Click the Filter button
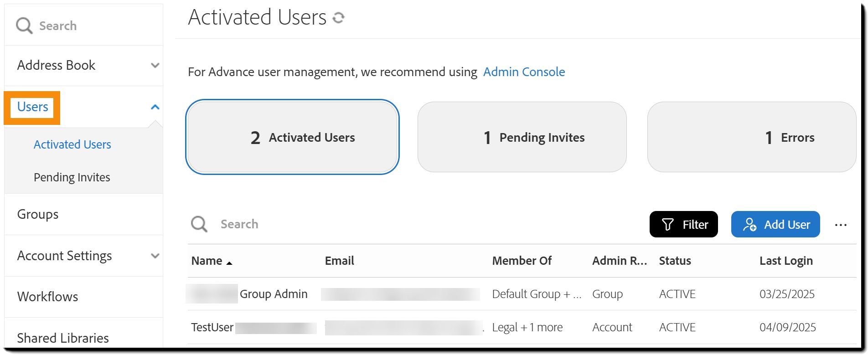The height and width of the screenshot is (355, 868). pyautogui.click(x=684, y=224)
